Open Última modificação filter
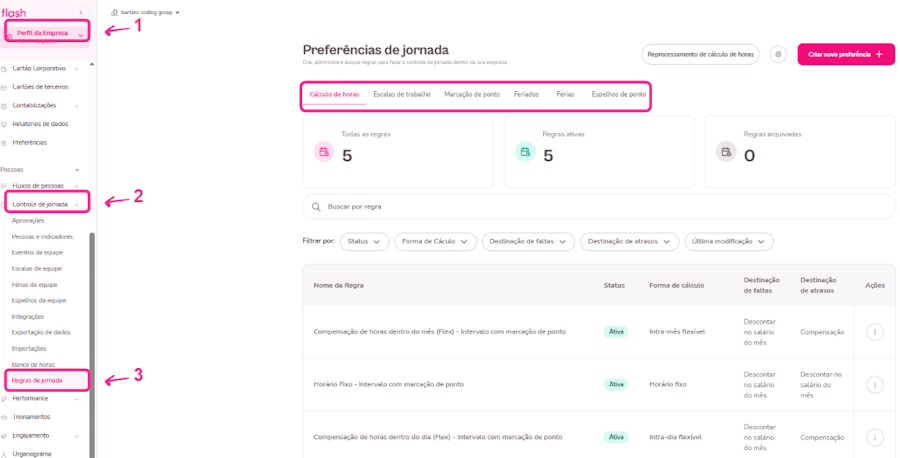900x458 pixels. click(x=729, y=242)
